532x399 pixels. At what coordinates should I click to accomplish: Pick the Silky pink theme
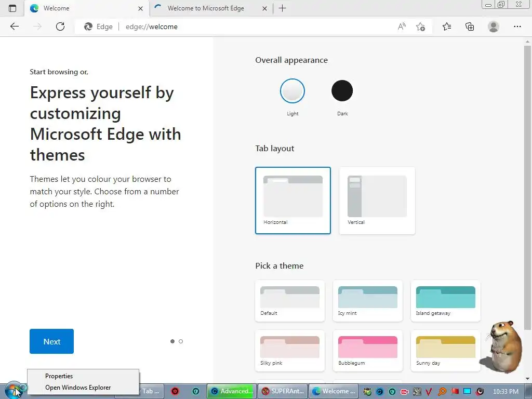tap(290, 351)
